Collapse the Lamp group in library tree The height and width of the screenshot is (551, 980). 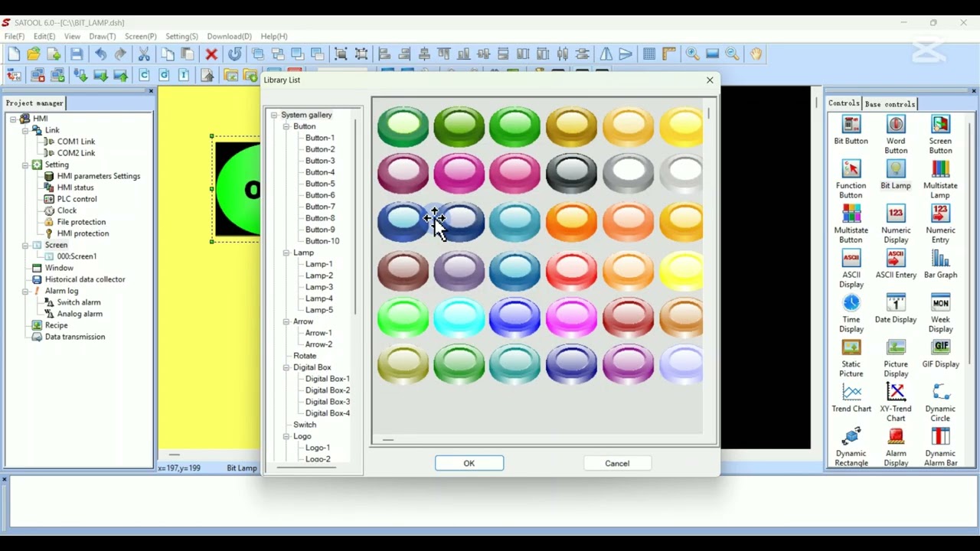286,253
